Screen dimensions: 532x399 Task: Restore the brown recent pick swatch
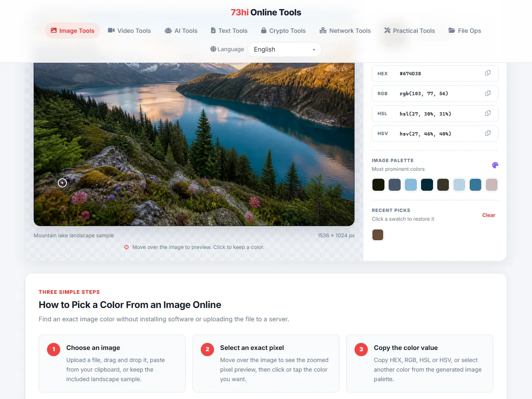[x=378, y=235]
